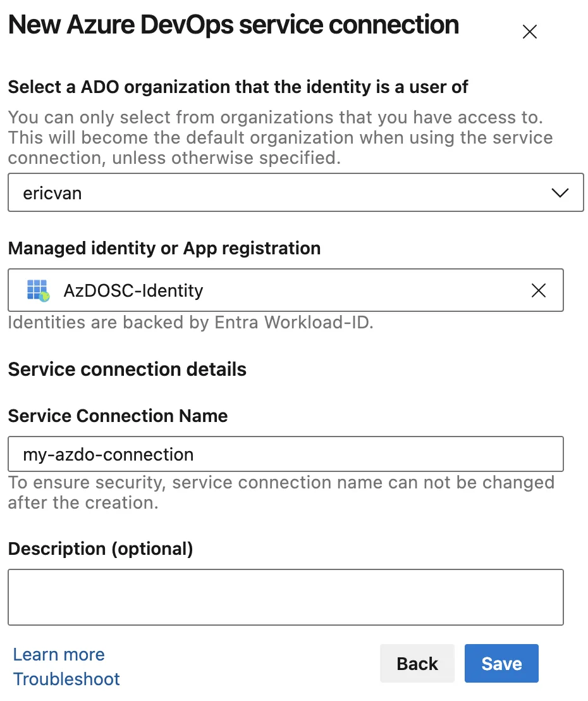Image resolution: width=588 pixels, height=701 pixels.
Task: Click the 'Description (optional)' label
Action: pos(101,549)
